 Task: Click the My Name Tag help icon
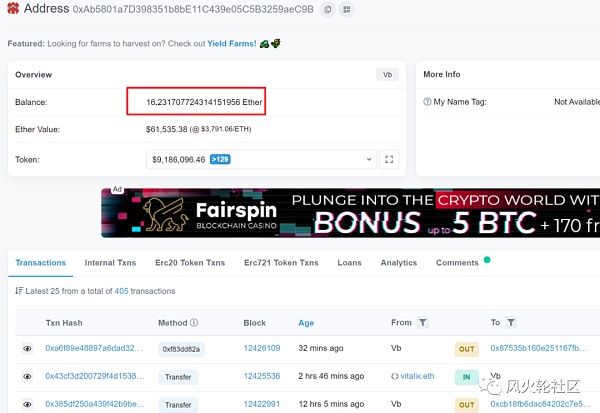(427, 102)
